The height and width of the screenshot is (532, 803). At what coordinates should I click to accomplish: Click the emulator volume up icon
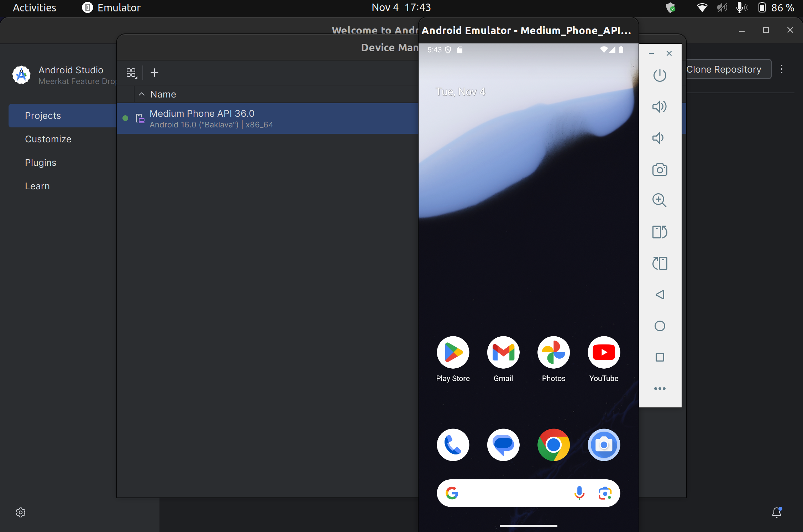[x=659, y=107]
